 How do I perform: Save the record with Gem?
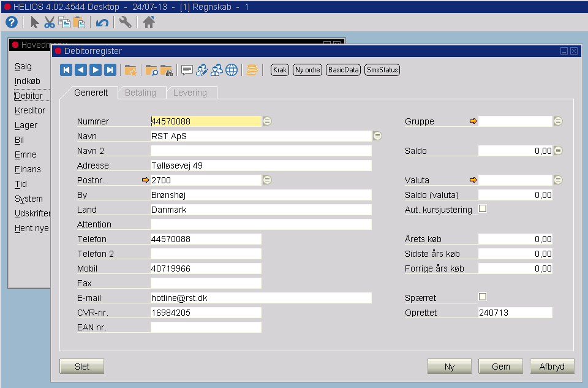500,367
